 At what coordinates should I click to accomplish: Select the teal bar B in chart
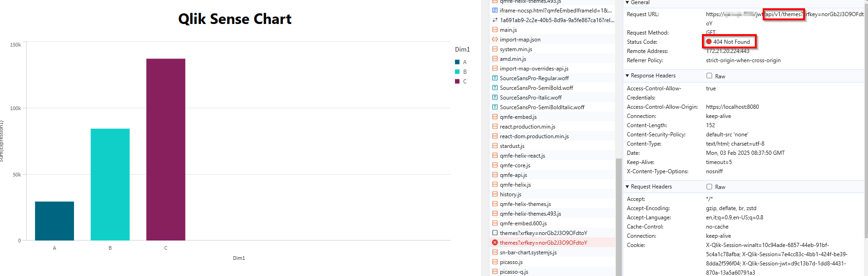point(110,184)
